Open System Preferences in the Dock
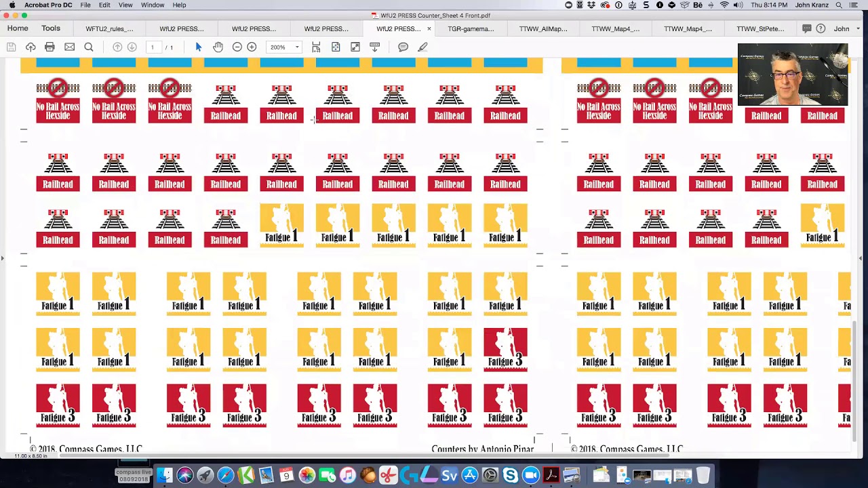868x488 pixels. pyautogui.click(x=490, y=476)
